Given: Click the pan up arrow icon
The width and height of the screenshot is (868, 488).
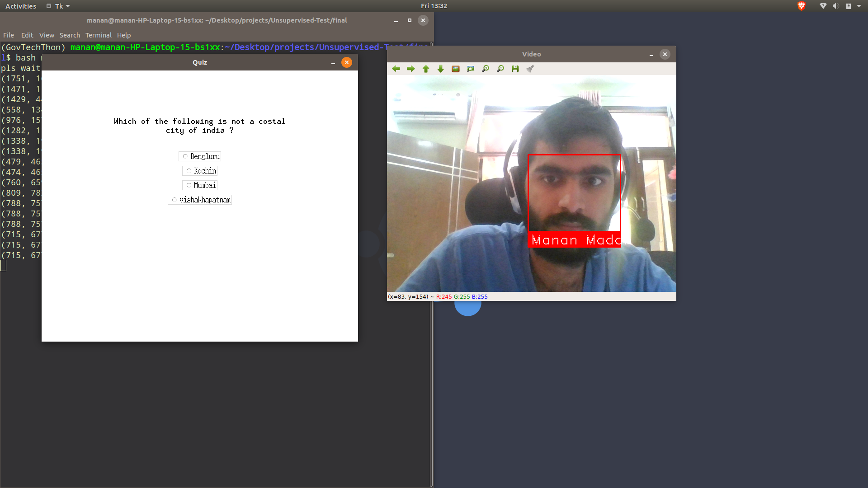Looking at the screenshot, I should pos(426,69).
